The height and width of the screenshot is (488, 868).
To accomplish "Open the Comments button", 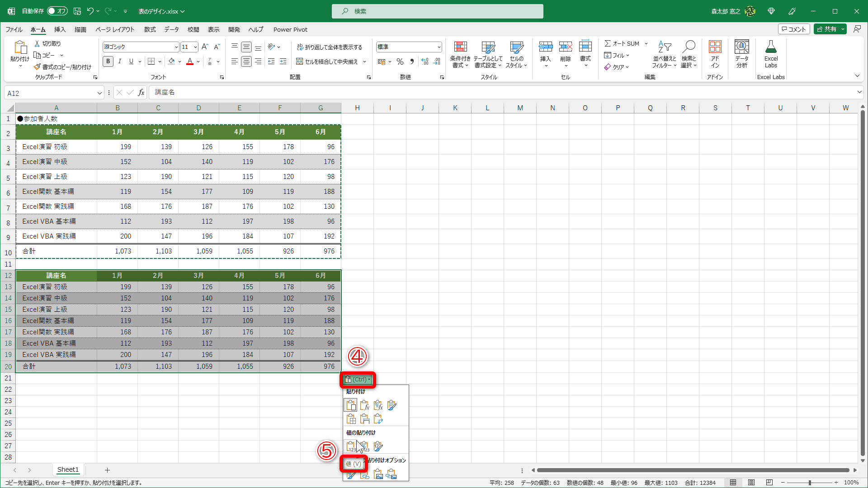I will click(794, 29).
